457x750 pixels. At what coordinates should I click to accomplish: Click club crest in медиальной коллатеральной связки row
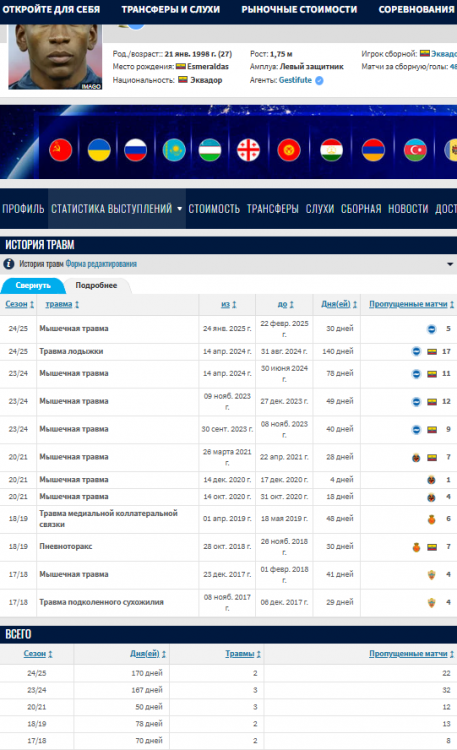[x=432, y=519]
